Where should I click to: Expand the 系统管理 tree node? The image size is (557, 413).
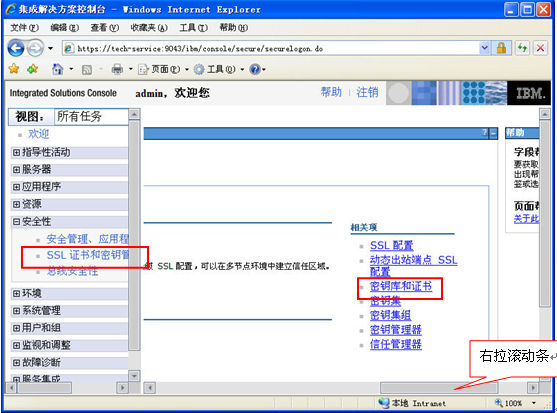pyautogui.click(x=16, y=311)
